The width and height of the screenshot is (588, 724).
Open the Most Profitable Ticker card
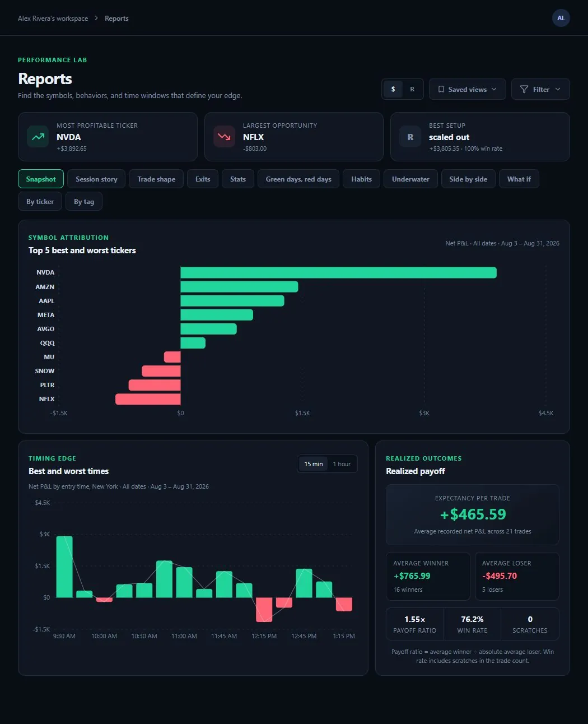[x=108, y=137]
